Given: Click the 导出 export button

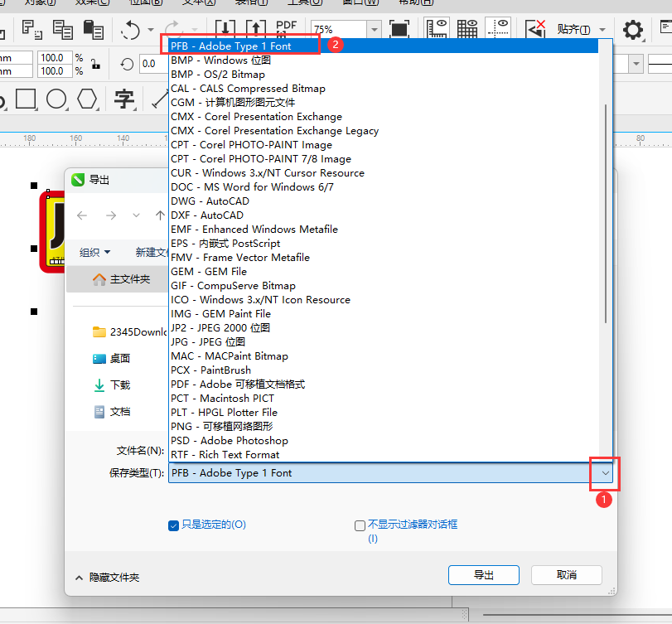Looking at the screenshot, I should pos(484,575).
